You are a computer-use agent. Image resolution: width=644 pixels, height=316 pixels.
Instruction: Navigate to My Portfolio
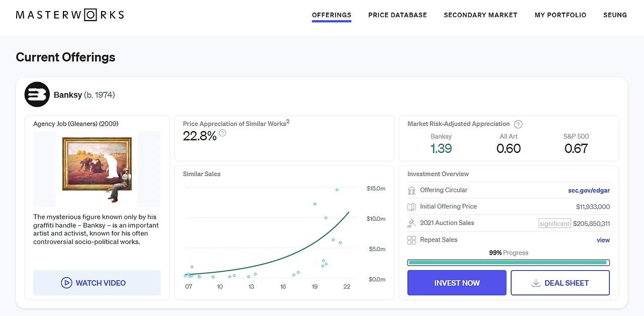tap(560, 15)
